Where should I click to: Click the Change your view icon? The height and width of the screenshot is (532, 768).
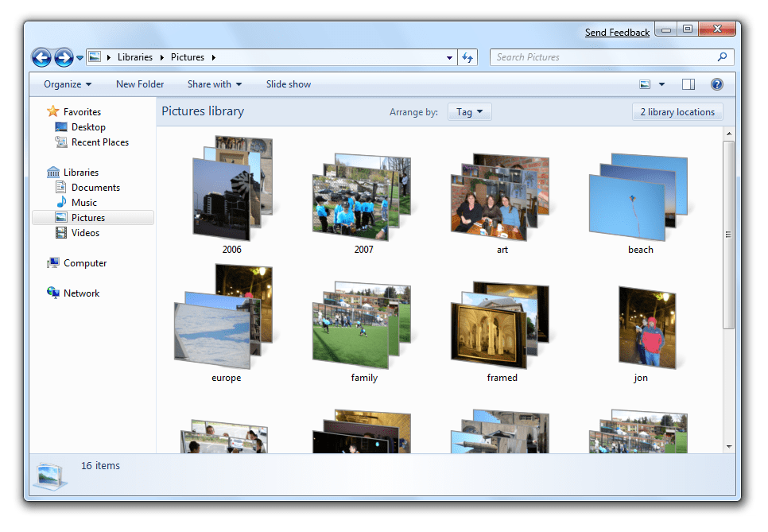click(646, 84)
